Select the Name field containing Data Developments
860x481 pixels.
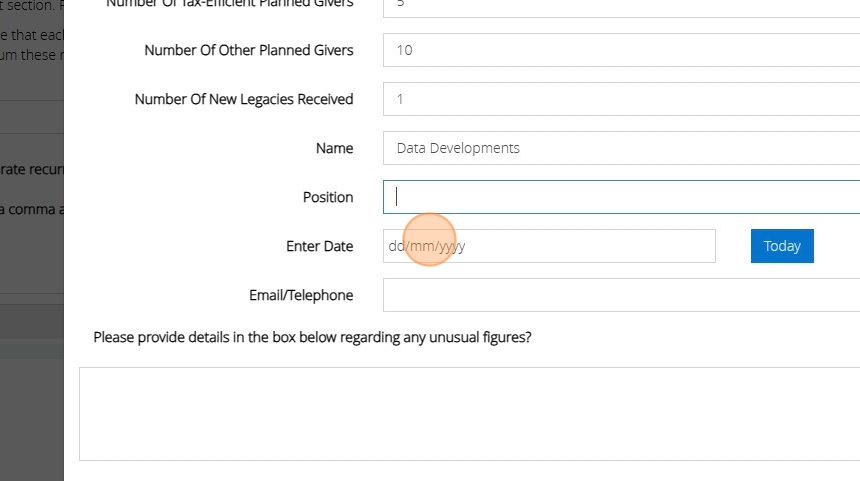pos(620,148)
